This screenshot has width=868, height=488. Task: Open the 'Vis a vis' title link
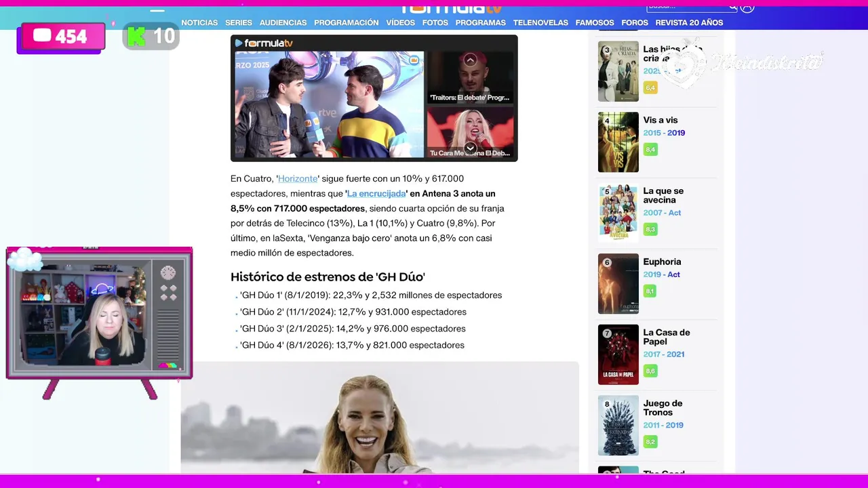point(660,120)
